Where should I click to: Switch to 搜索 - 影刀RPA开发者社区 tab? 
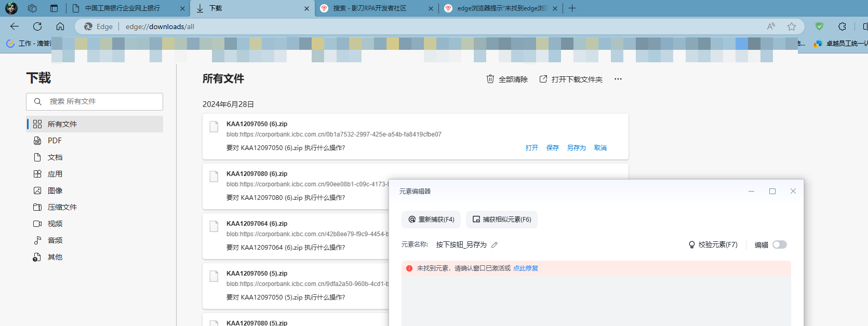tap(370, 8)
